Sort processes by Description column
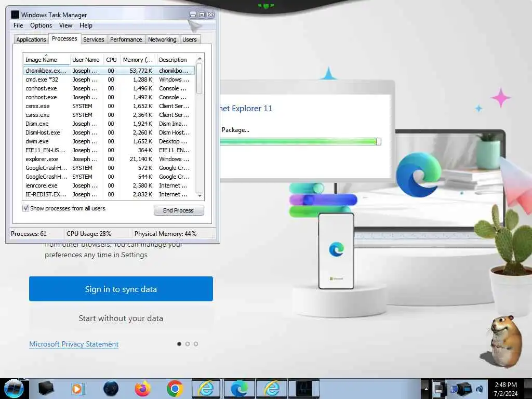Screen dimensions: 532x399 pyautogui.click(x=176, y=60)
